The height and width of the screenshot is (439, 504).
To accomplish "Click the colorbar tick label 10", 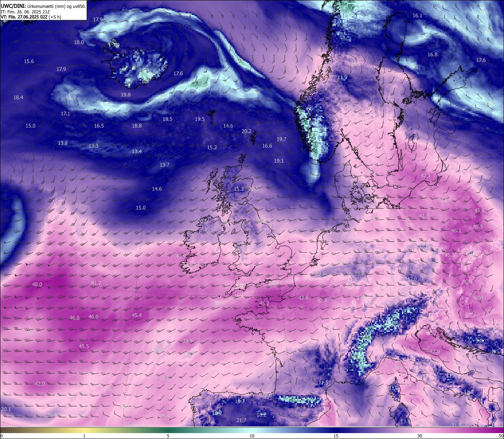I will (x=252, y=436).
